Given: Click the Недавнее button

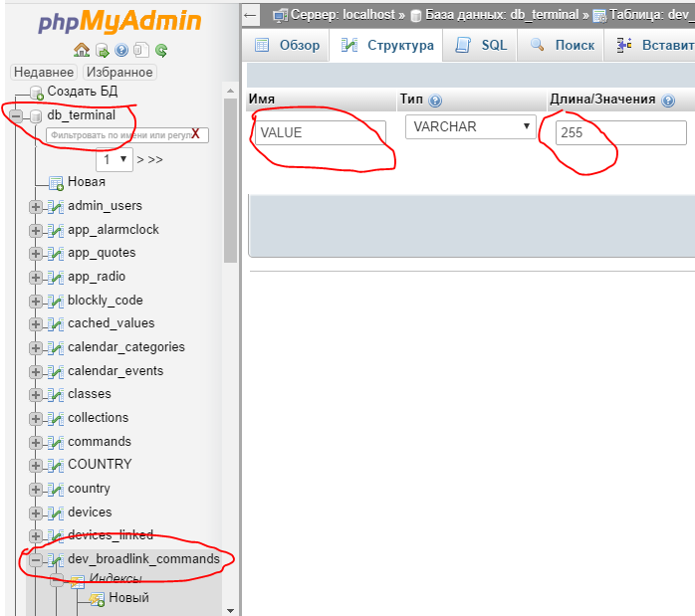Looking at the screenshot, I should coord(44,73).
